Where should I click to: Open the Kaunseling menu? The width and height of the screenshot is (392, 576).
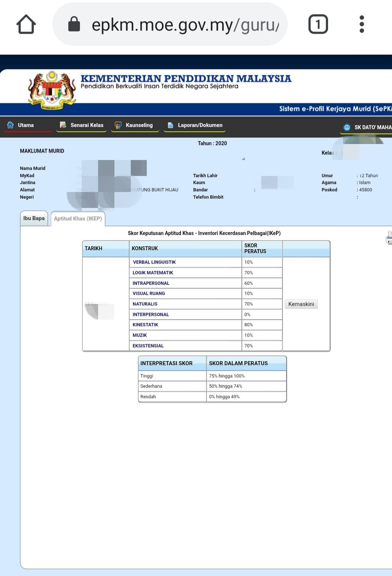pos(139,125)
